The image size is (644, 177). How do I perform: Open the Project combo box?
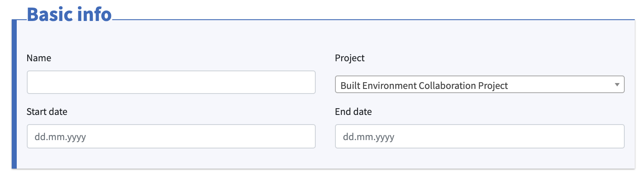click(x=480, y=84)
